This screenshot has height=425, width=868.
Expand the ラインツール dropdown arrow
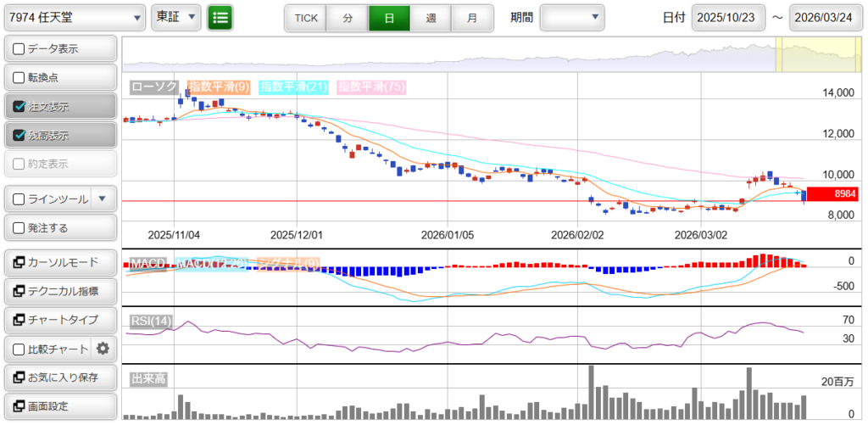(102, 199)
